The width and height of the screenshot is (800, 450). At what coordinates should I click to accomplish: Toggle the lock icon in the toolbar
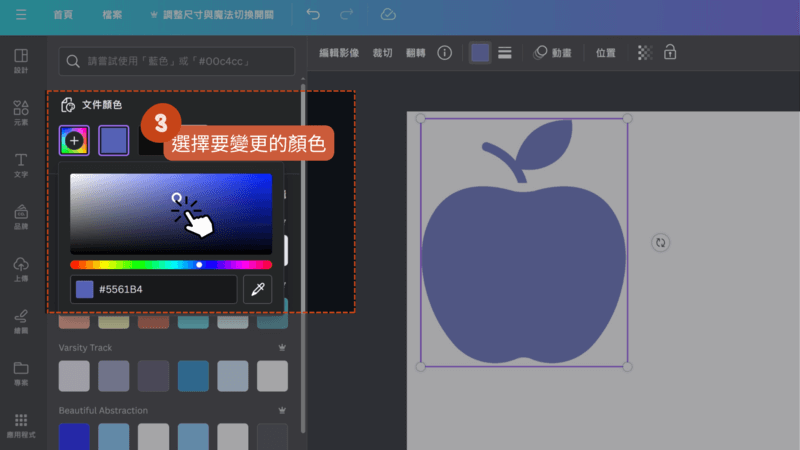pyautogui.click(x=670, y=53)
